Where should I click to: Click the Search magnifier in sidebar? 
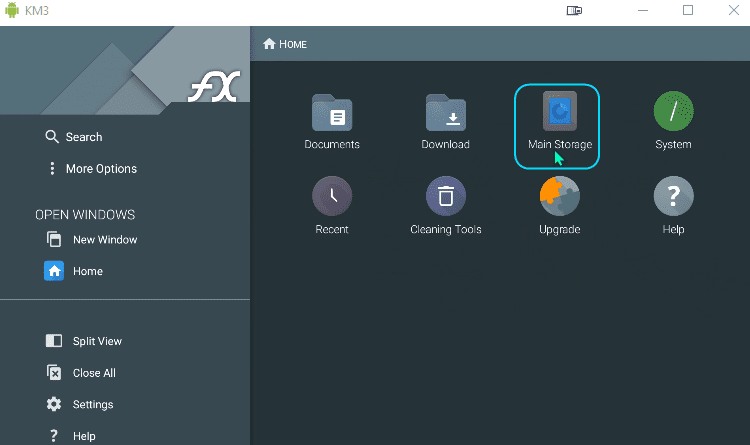tap(52, 137)
